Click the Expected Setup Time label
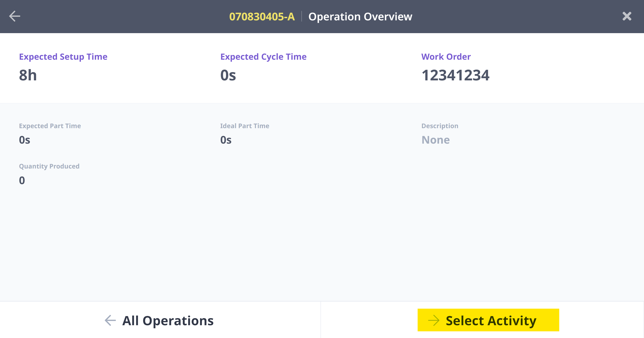 pyautogui.click(x=63, y=57)
